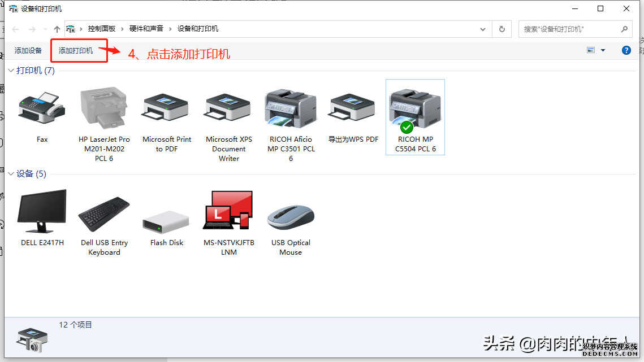
Task: Click the window title bar device icon
Action: click(x=13, y=8)
